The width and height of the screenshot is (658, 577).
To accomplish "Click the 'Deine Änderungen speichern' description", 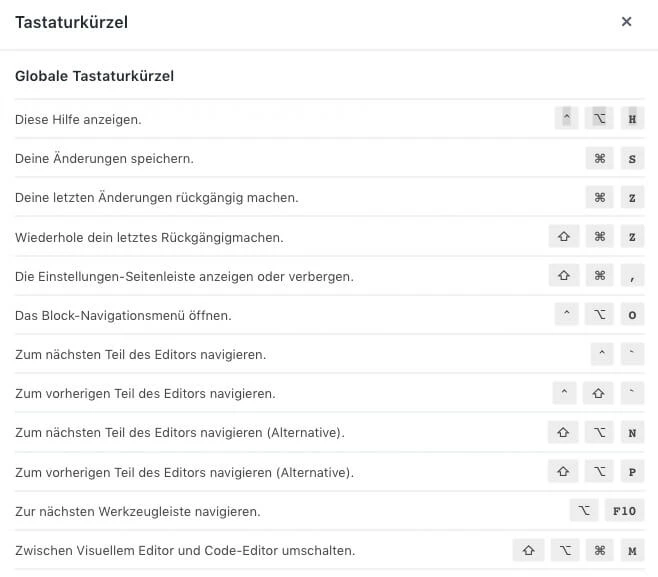I will pyautogui.click(x=104, y=159).
